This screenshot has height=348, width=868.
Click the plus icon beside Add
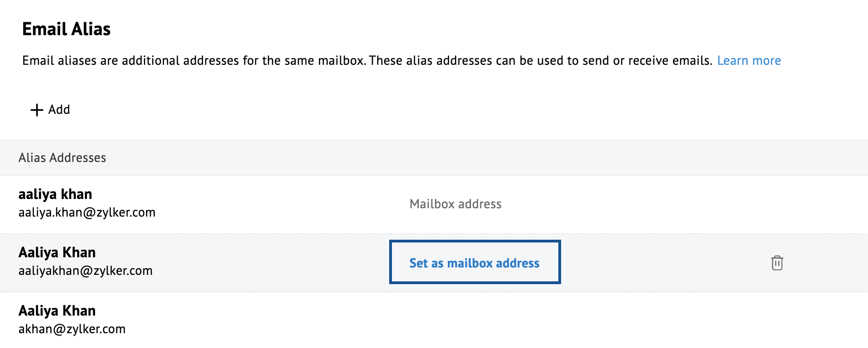tap(37, 110)
